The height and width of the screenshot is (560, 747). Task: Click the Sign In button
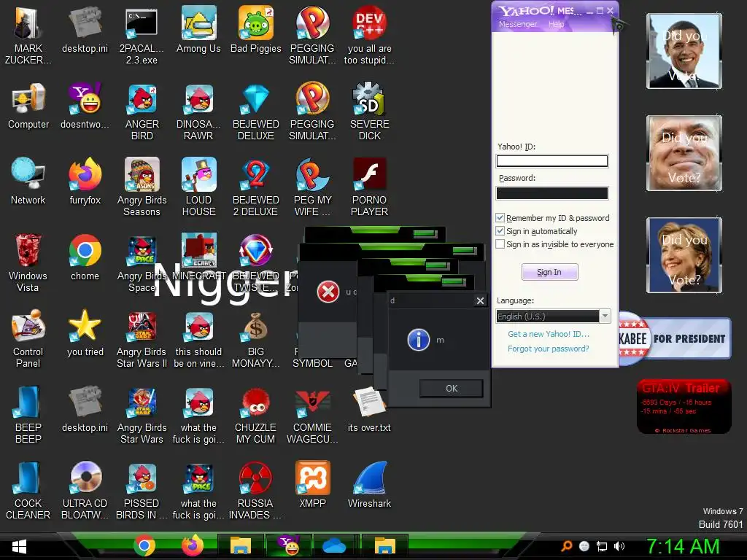click(550, 272)
